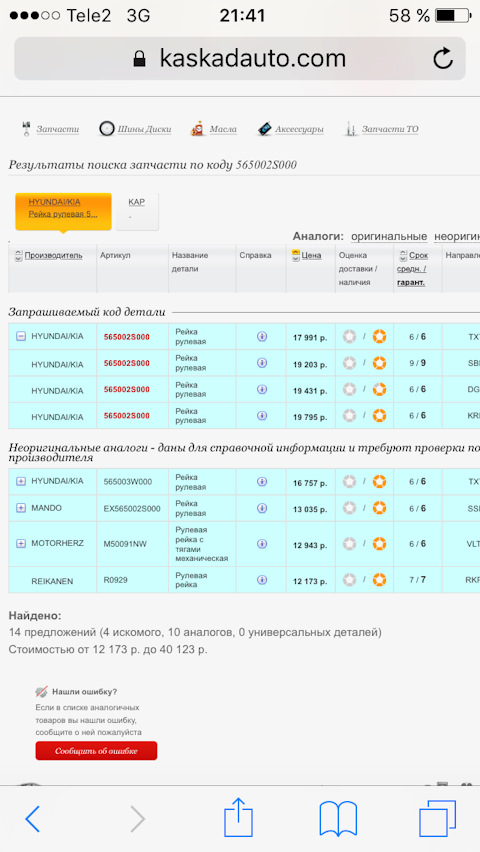
Task: Open Safari bookmarks book icon
Action: 338,818
